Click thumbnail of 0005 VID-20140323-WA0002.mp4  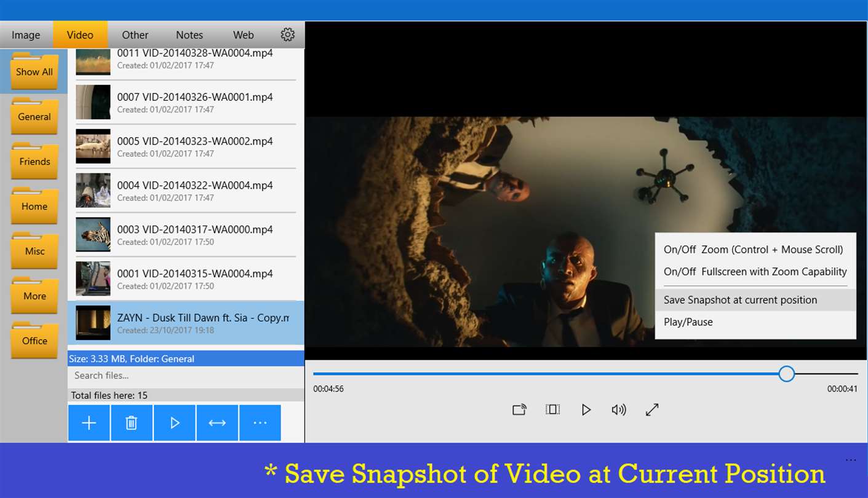click(93, 146)
